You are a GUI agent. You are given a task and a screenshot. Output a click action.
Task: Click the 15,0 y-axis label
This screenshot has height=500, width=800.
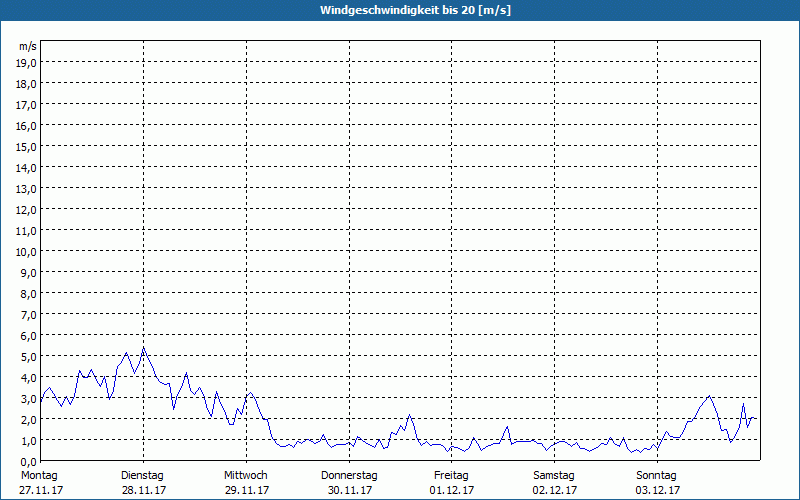click(x=27, y=147)
